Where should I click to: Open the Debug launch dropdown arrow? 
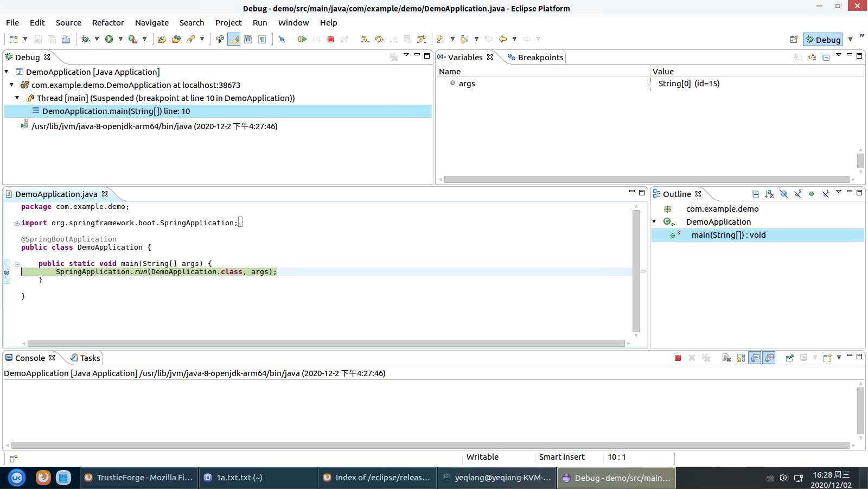click(x=97, y=39)
